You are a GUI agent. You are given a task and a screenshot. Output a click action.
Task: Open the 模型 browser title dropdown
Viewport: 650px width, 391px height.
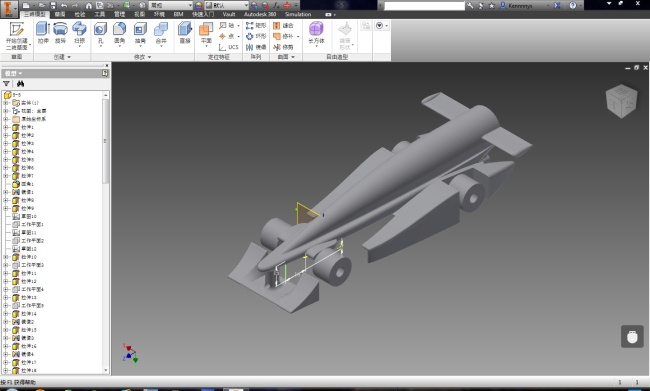[13, 73]
